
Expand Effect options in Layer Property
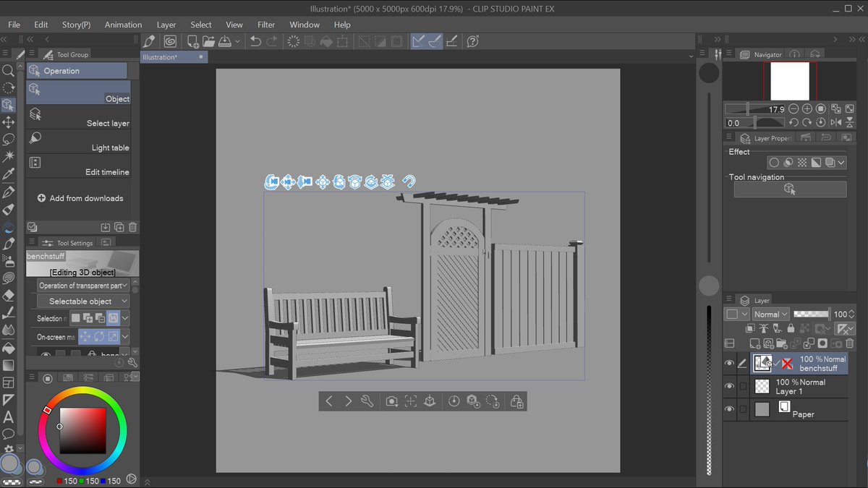pyautogui.click(x=841, y=163)
